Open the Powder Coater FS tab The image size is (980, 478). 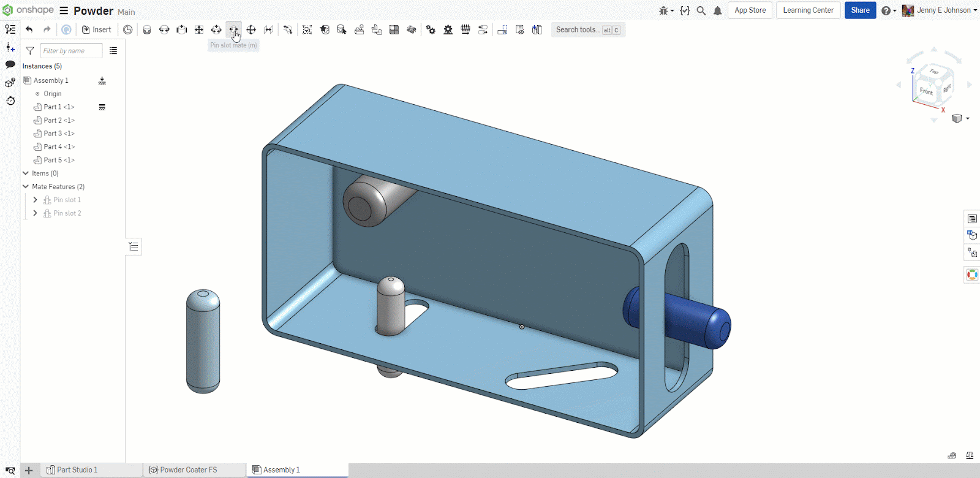(188, 470)
